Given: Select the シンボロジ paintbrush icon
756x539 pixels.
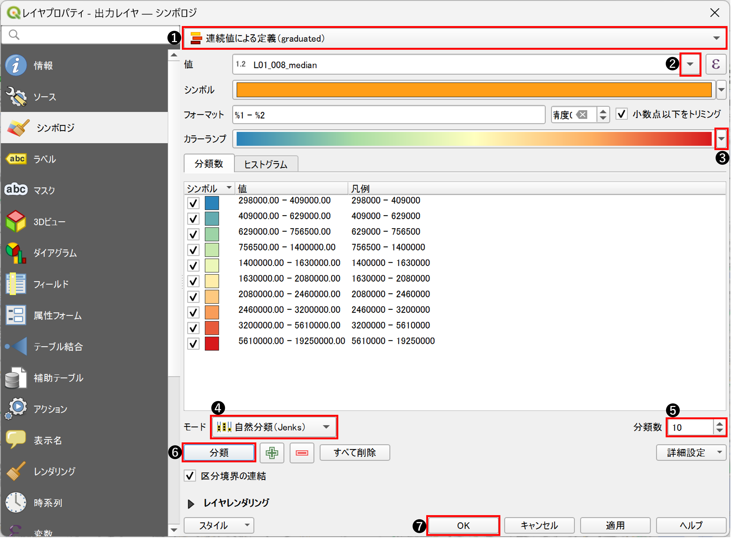Looking at the screenshot, I should click(18, 127).
